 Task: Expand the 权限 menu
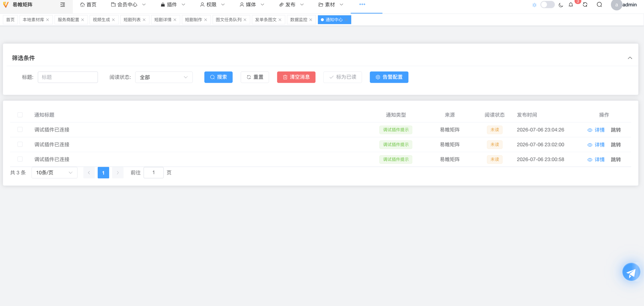point(212,5)
